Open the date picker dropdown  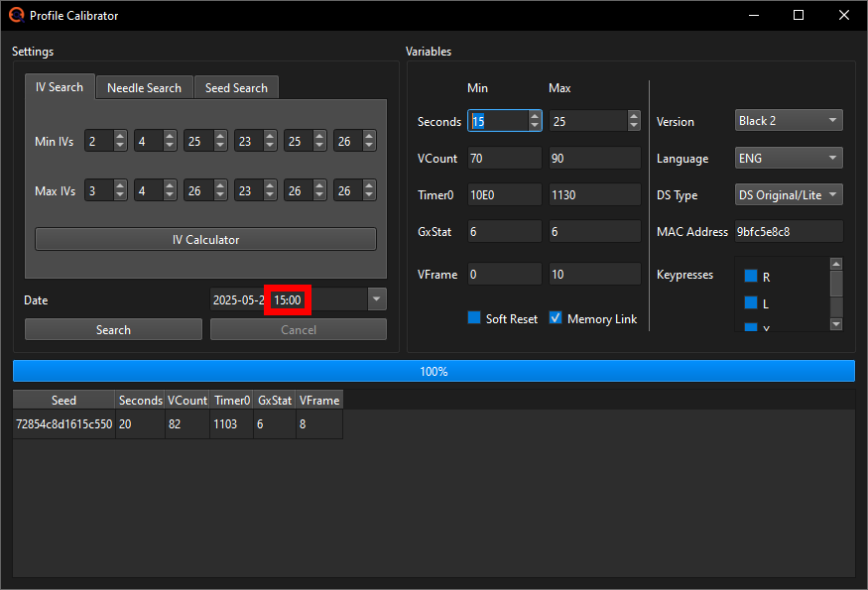(x=375, y=299)
